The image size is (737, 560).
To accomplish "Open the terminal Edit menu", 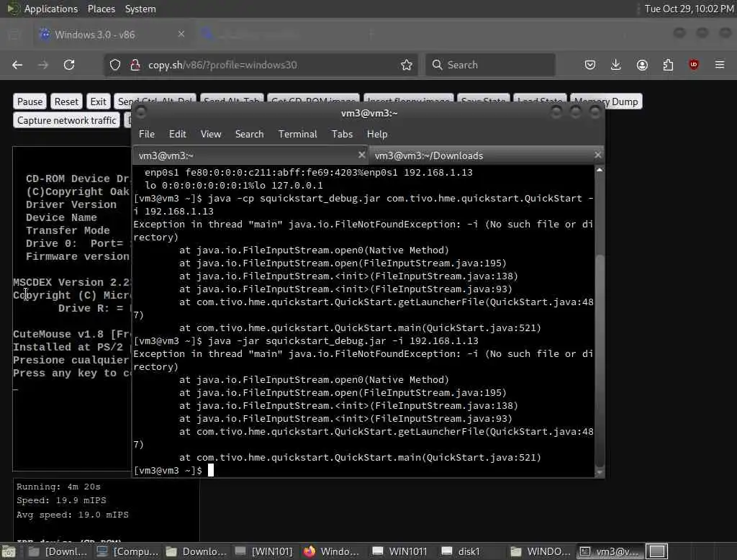I will 177,134.
